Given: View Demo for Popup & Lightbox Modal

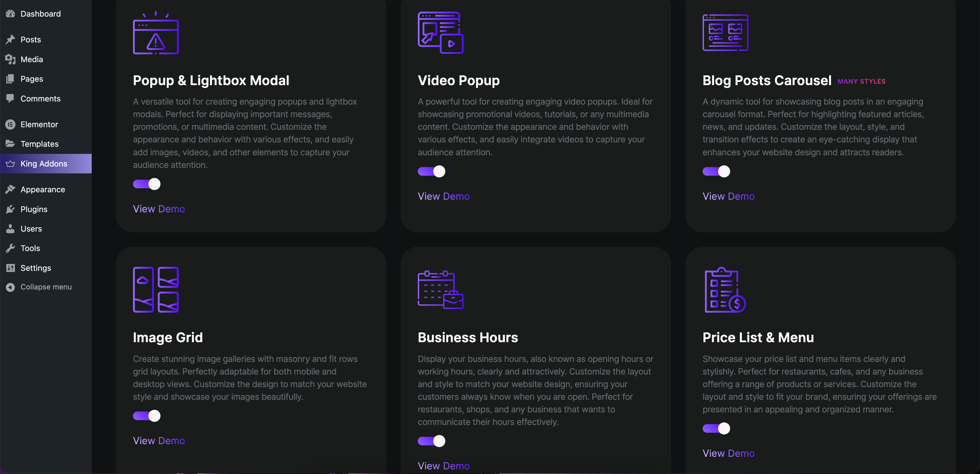Looking at the screenshot, I should [159, 209].
